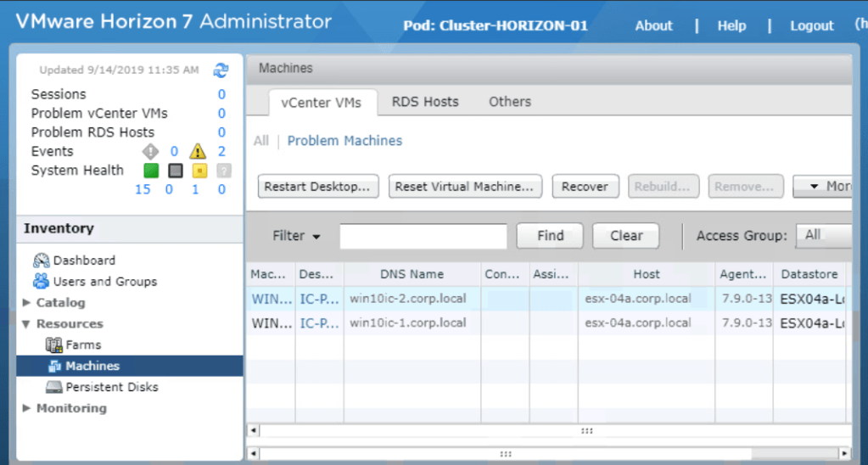868x465 pixels.
Task: Click the Find button
Action: 550,237
